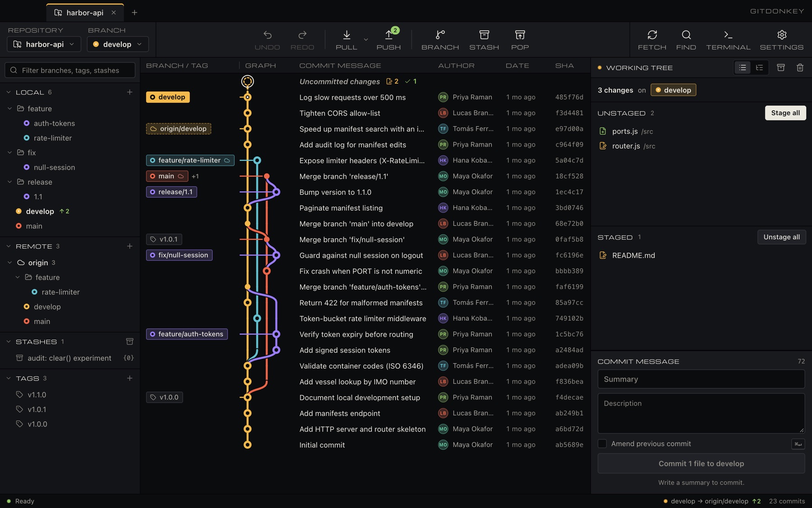The image size is (812, 508).
Task: Add a new remote with plus icon
Action: tap(129, 246)
